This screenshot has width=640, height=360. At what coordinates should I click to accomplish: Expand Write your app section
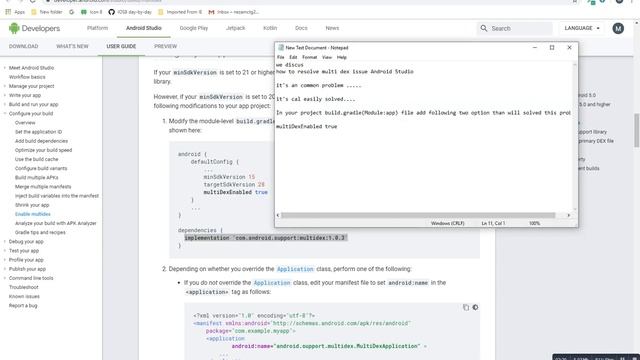pyautogui.click(x=5, y=95)
